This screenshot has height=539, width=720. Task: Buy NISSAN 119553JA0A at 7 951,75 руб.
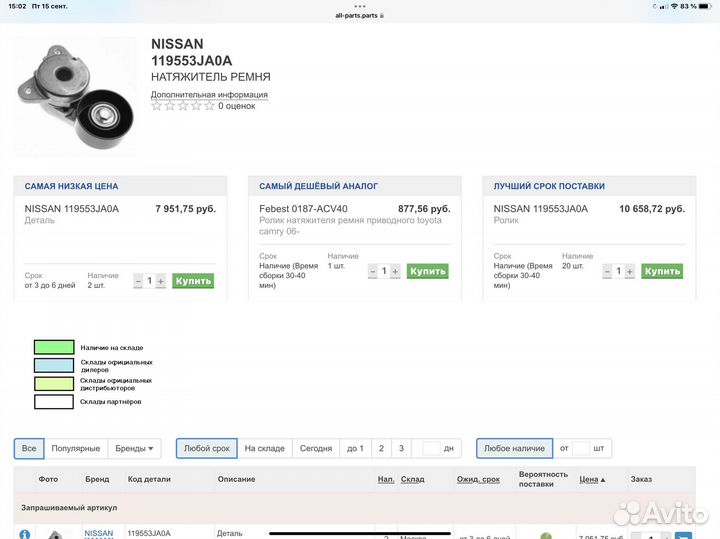click(x=193, y=281)
